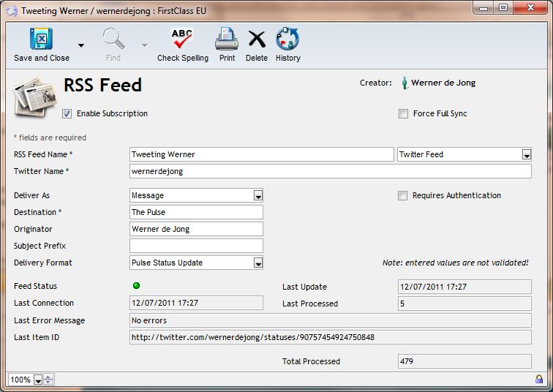Select the empty Subject Prefix field
This screenshot has height=392, width=553.
(x=196, y=246)
